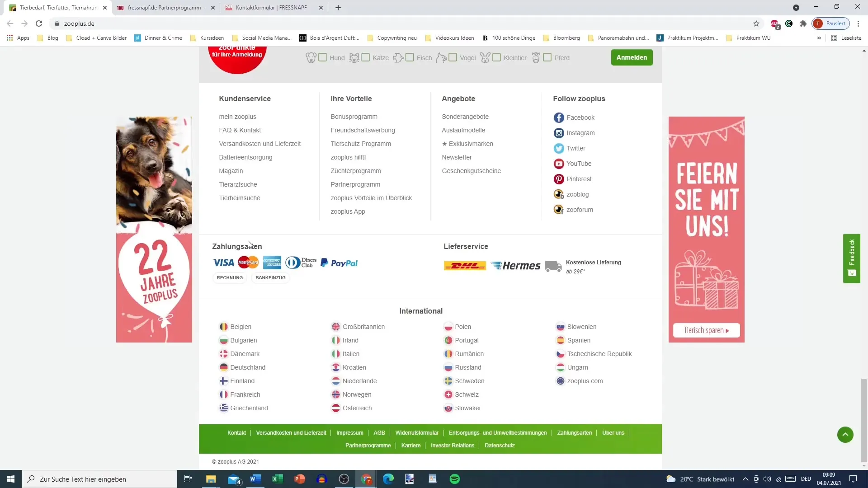Click the YouTube social media icon
The width and height of the screenshot is (868, 488).
pos(558,163)
